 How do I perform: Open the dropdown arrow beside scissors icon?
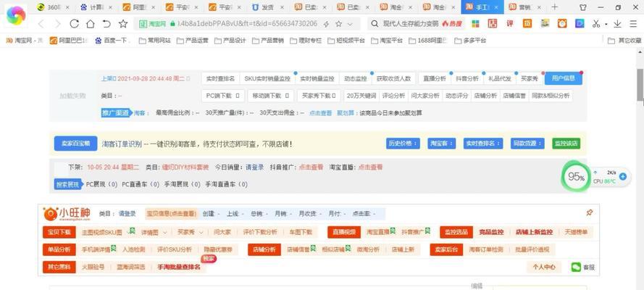606,24
